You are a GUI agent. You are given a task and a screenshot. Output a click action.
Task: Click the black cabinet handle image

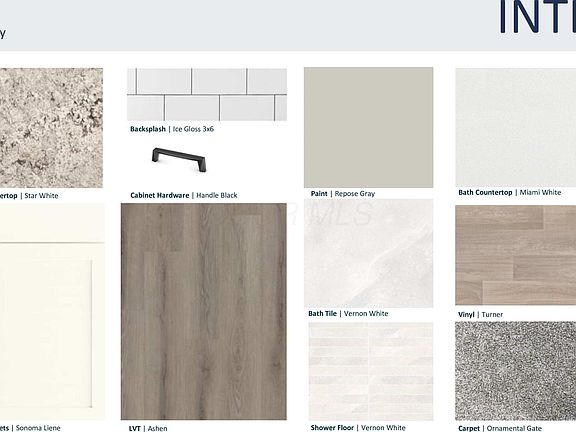point(179,159)
